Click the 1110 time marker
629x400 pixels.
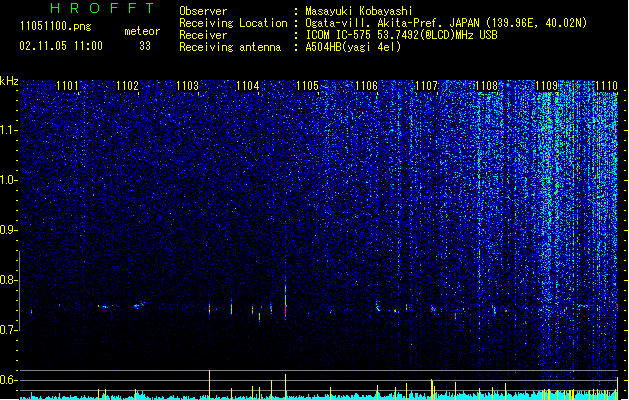pyautogui.click(x=606, y=86)
